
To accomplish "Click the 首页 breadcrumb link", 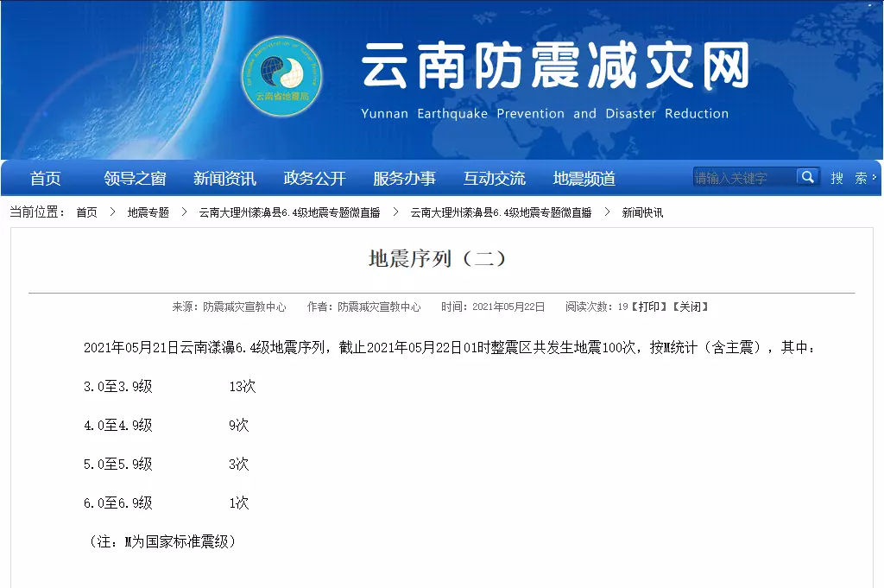I will pos(86,212).
